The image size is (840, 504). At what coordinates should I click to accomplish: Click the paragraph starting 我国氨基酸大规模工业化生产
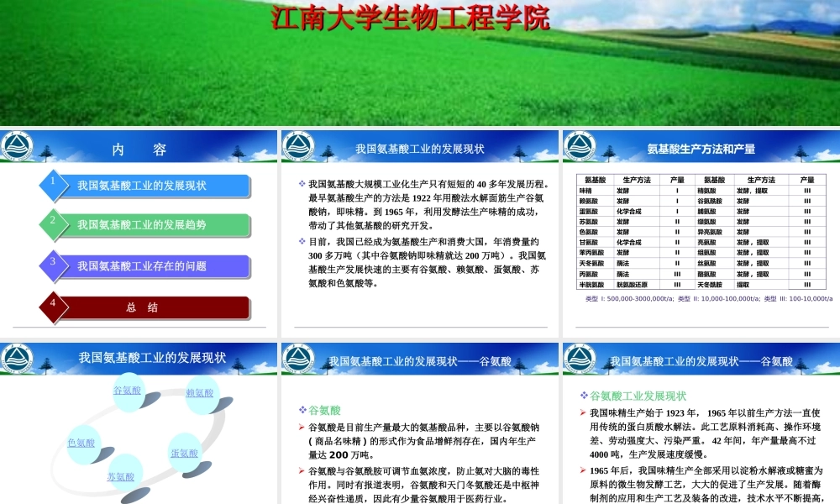[428, 205]
